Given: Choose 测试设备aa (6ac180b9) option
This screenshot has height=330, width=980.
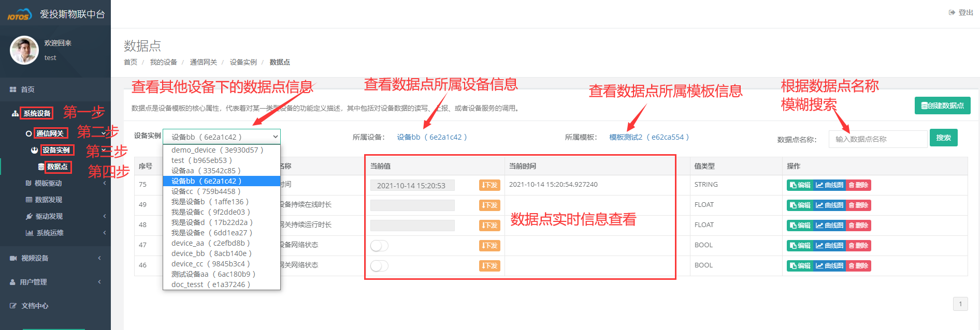Looking at the screenshot, I should (x=222, y=274).
